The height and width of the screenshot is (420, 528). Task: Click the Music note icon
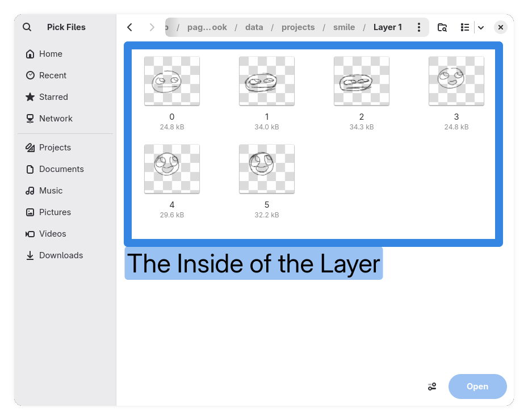pyautogui.click(x=30, y=191)
